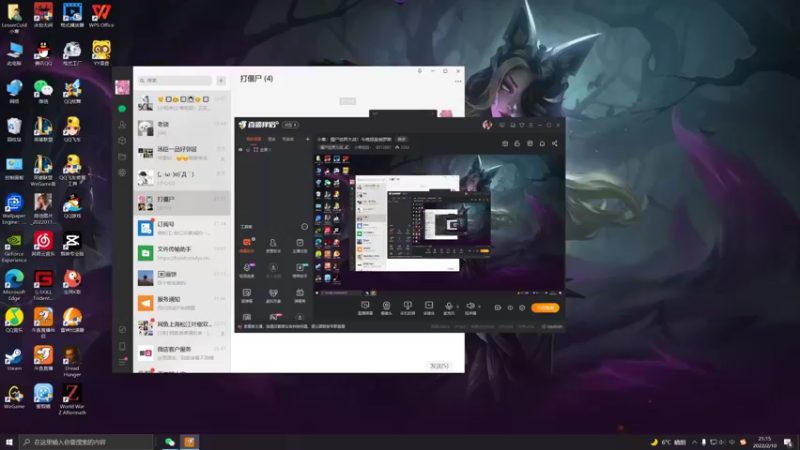Open WeChat favorites cube icon
The height and width of the screenshot is (450, 800).
(x=122, y=140)
